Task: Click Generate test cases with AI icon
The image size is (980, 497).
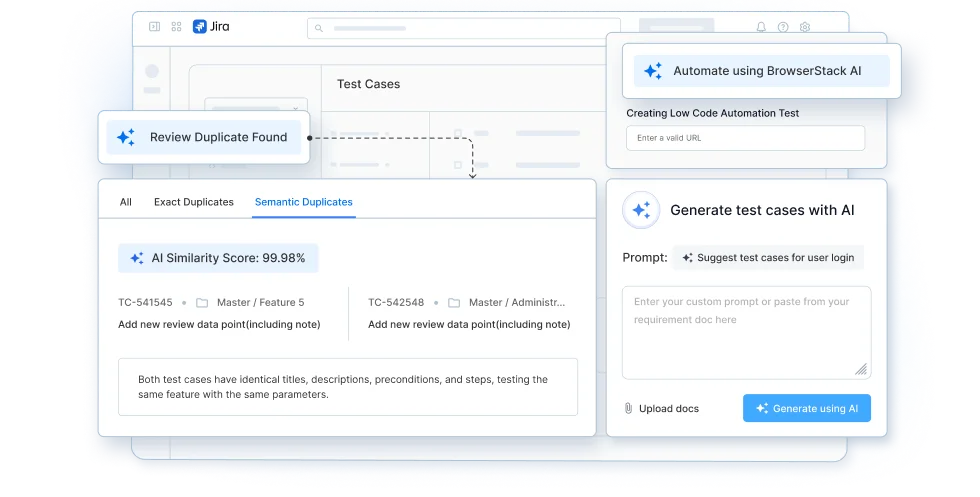Action: 641,210
